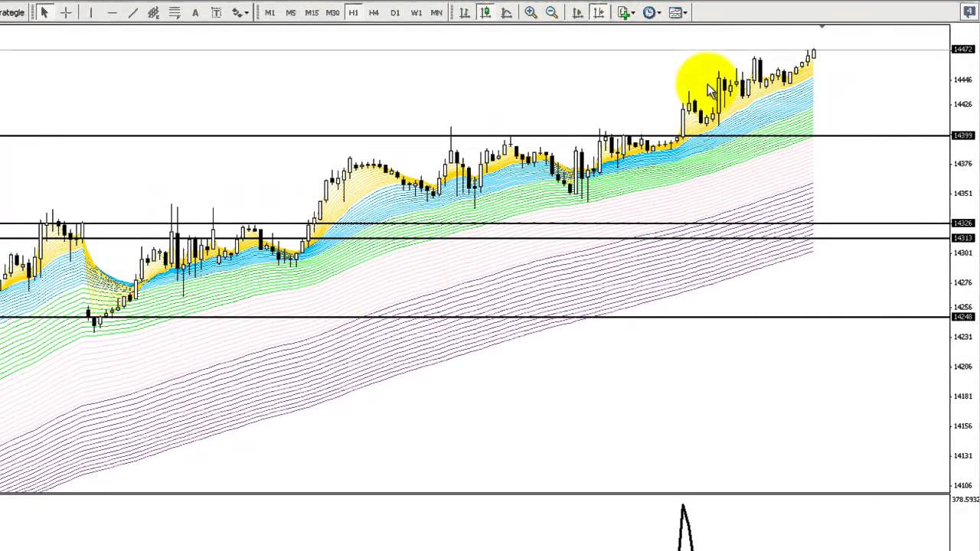Switch chart to MN monthly timeframe
This screenshot has width=980, height=551.
pyautogui.click(x=436, y=12)
